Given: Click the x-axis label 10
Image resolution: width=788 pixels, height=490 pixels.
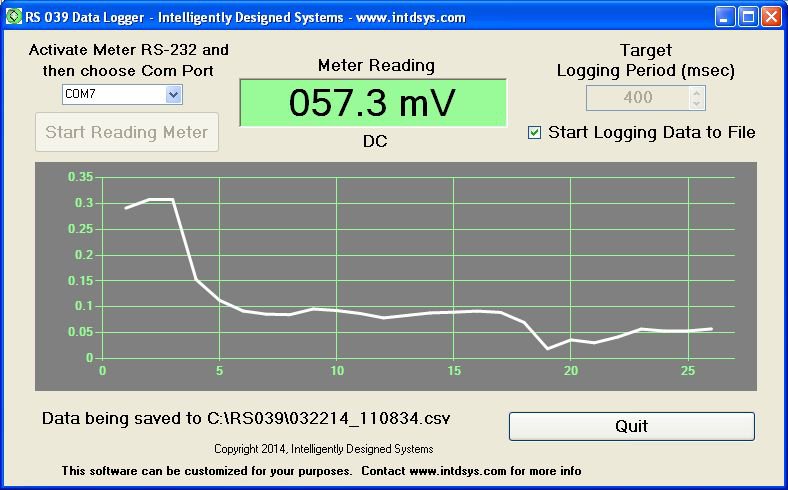Looking at the screenshot, I should [x=337, y=371].
